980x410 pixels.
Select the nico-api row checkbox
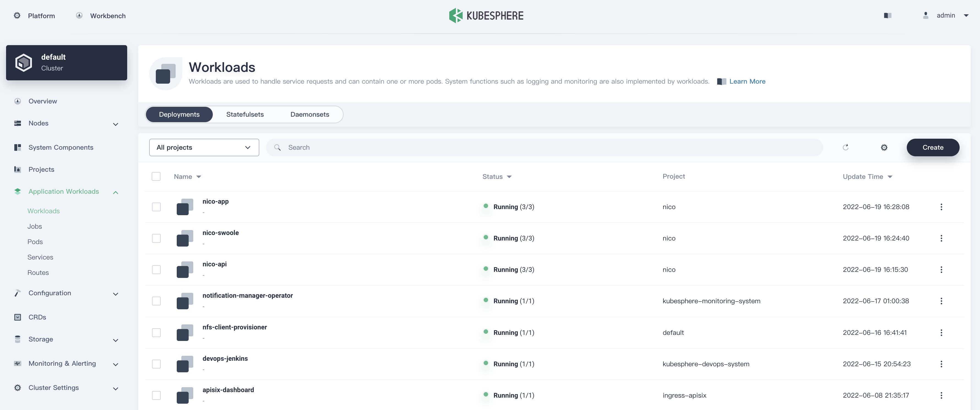point(156,270)
